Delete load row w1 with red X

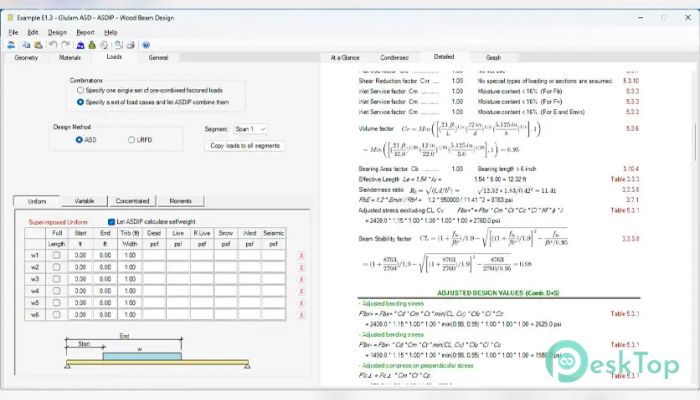301,256
